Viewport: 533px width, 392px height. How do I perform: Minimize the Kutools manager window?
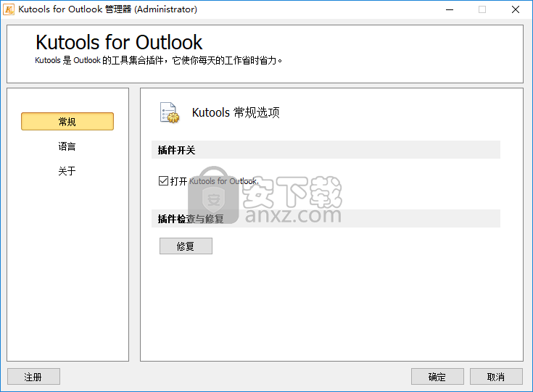click(450, 9)
